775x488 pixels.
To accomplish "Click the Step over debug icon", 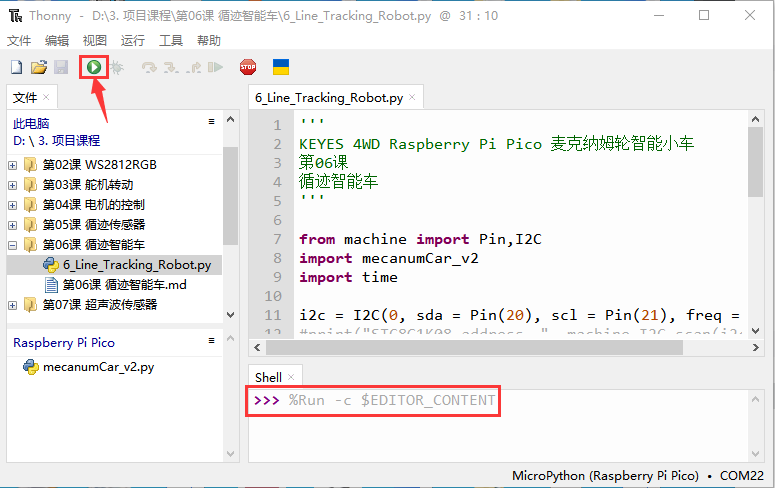I will coord(149,67).
